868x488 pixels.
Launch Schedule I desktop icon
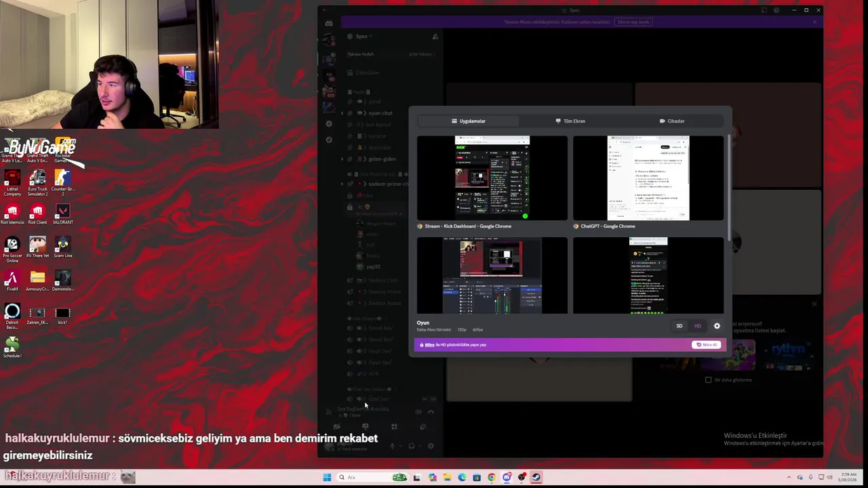(x=12, y=348)
